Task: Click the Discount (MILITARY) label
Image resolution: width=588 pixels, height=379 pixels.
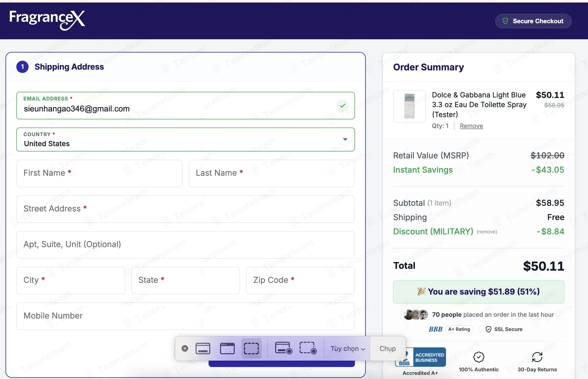Action: click(433, 231)
